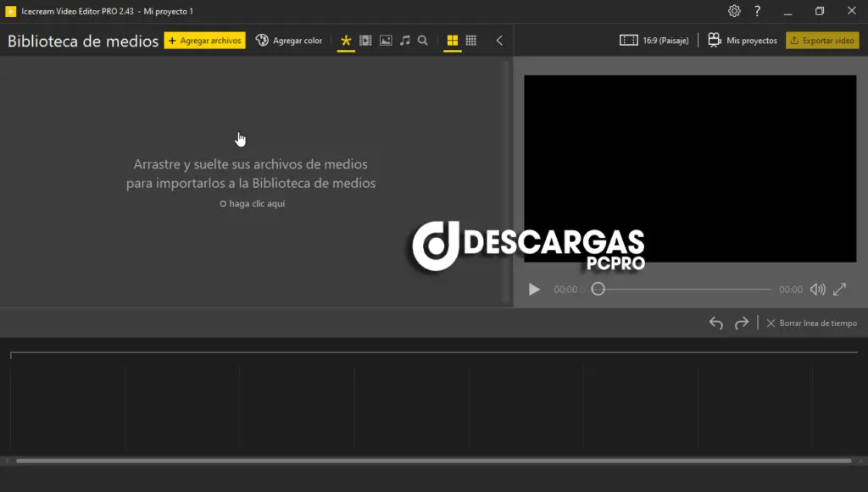Screen dimensions: 868x492
Task: Click Exportar video button
Action: click(822, 41)
